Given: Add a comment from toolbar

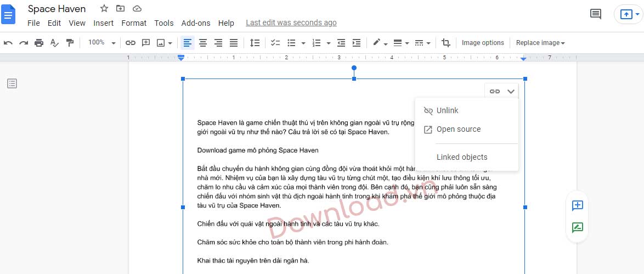Looking at the screenshot, I should coord(146,43).
